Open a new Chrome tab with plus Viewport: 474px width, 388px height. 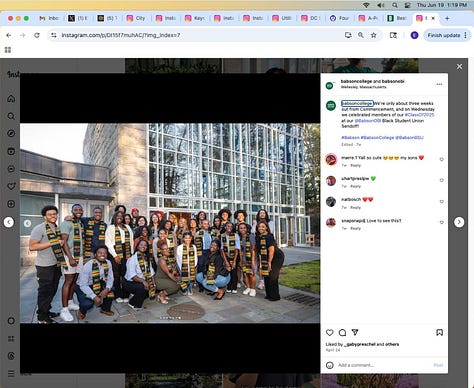click(x=447, y=18)
